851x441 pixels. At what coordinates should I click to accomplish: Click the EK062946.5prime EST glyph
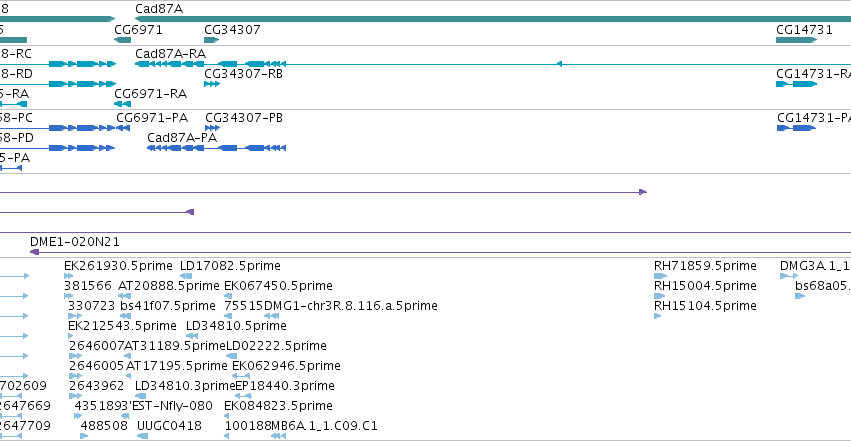coord(241,375)
